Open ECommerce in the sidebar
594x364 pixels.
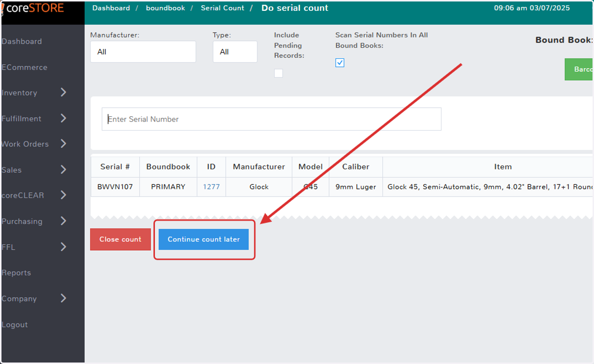pyautogui.click(x=25, y=67)
